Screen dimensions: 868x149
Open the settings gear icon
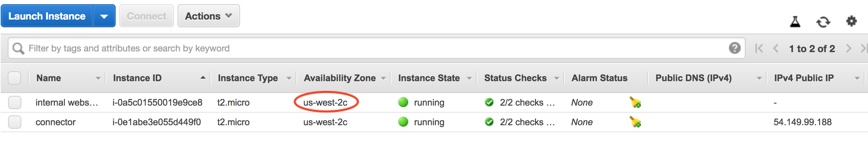click(851, 21)
